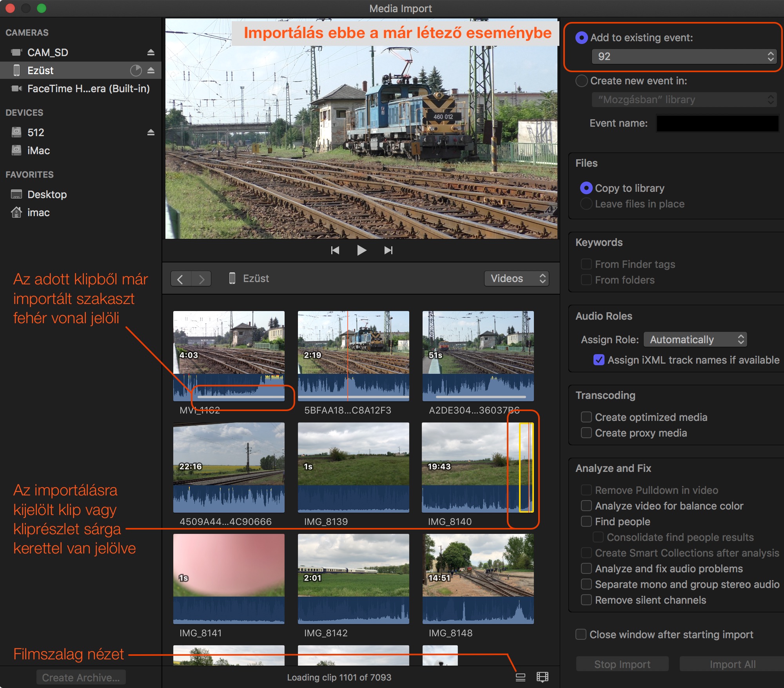Enable Create Smart Collections after analysis
Viewport: 784px width, 688px height.
coord(586,553)
